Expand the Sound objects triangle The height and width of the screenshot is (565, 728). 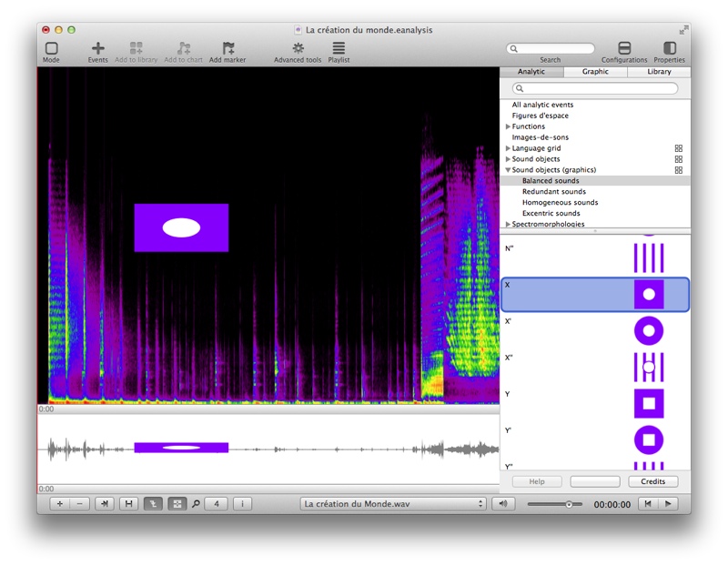point(508,159)
